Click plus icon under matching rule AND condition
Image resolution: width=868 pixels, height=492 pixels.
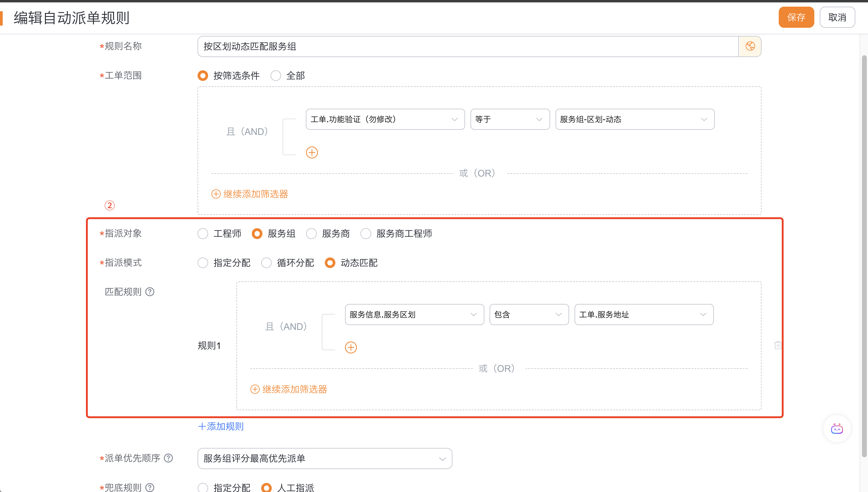pyautogui.click(x=351, y=347)
